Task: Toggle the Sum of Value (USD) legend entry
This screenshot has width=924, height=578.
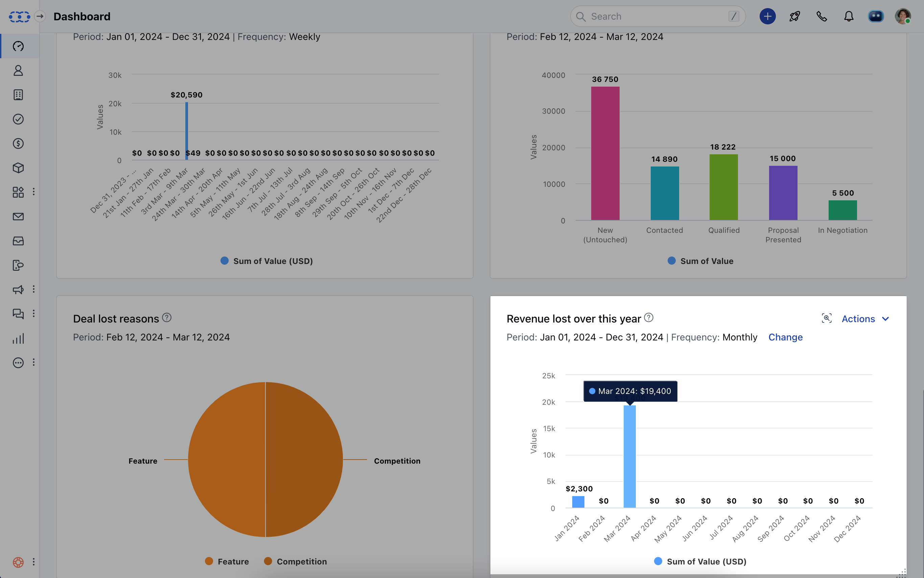Action: 266,261
